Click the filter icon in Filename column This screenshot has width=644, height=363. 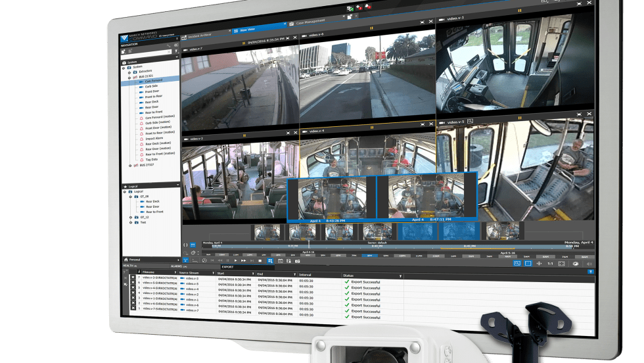[x=175, y=273]
